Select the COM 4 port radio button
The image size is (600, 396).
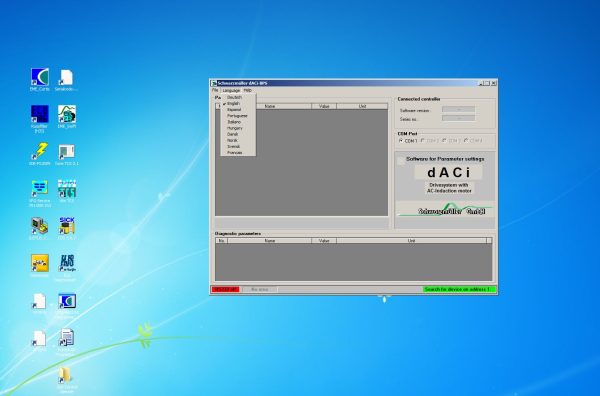coord(466,140)
